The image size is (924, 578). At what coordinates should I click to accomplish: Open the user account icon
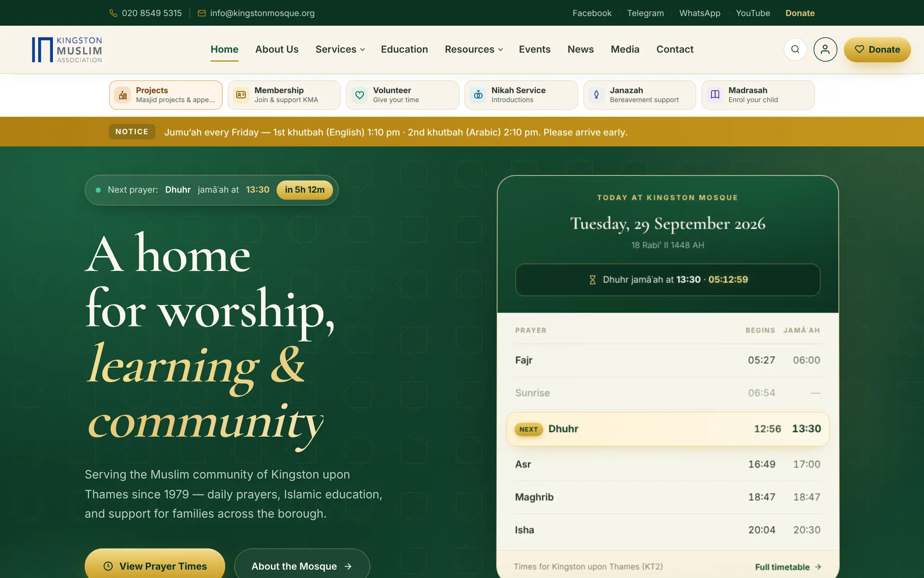[825, 49]
